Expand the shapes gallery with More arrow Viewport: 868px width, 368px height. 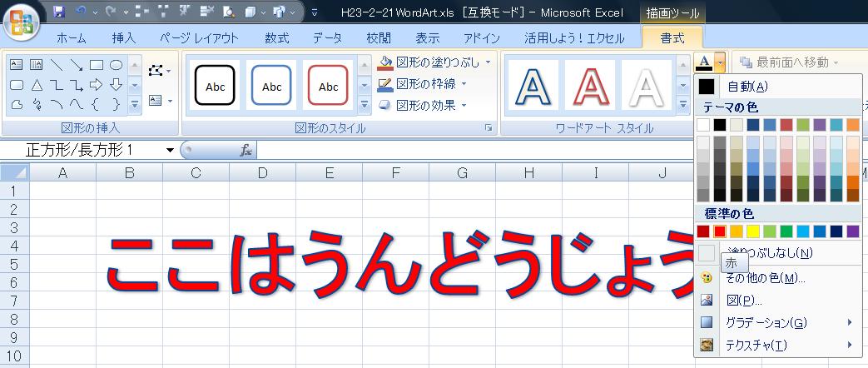(x=135, y=104)
